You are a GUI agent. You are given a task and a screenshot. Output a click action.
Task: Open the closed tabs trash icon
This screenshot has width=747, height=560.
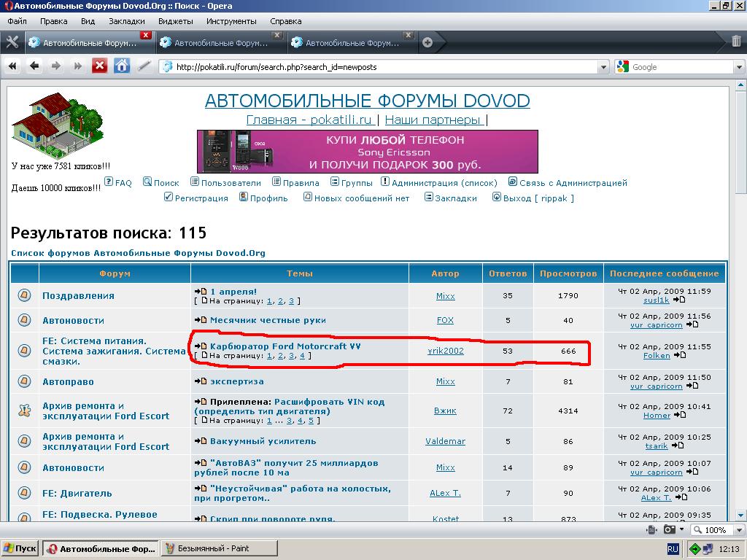click(x=735, y=42)
